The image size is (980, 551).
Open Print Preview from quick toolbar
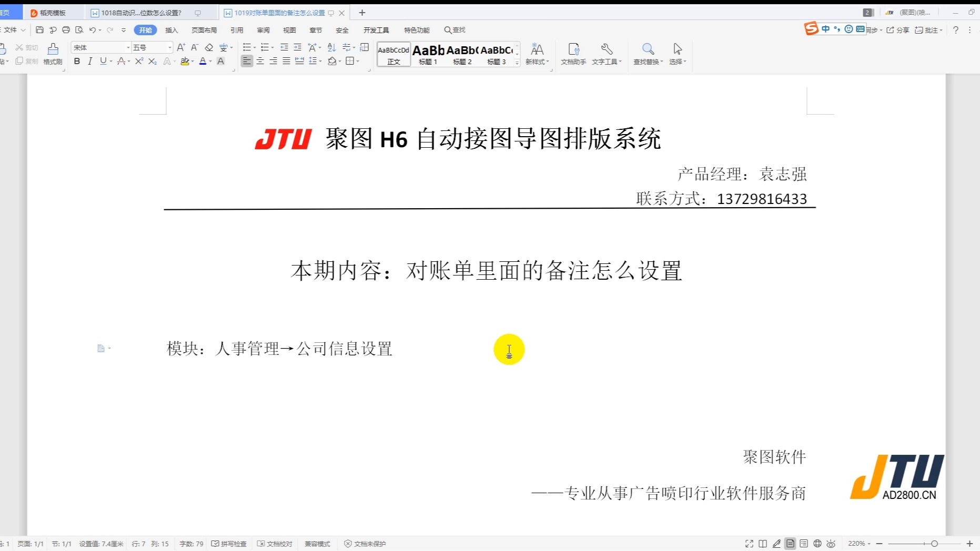[x=79, y=30]
